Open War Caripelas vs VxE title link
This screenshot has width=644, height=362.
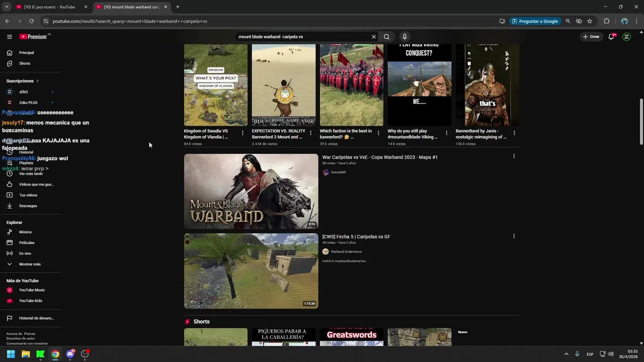[380, 157]
